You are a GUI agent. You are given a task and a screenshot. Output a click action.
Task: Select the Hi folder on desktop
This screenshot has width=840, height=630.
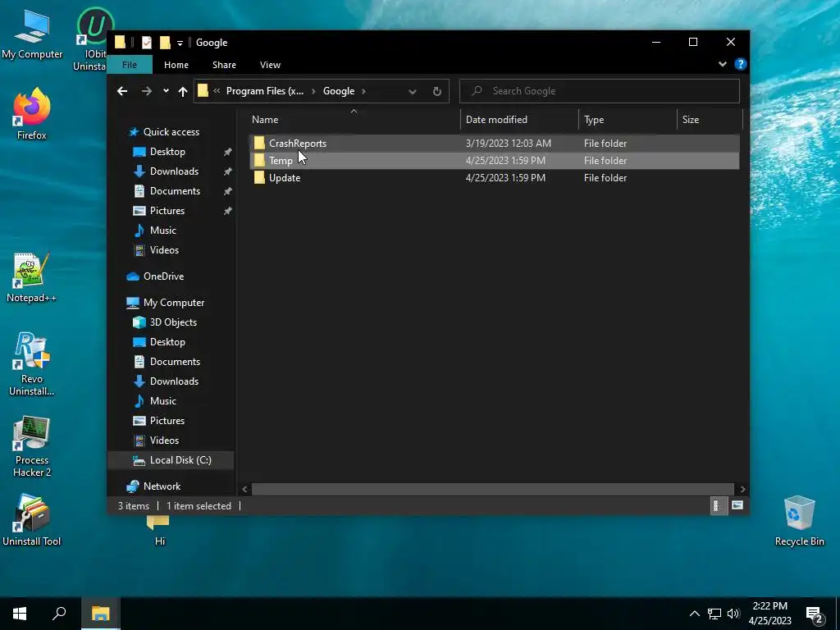tap(159, 532)
